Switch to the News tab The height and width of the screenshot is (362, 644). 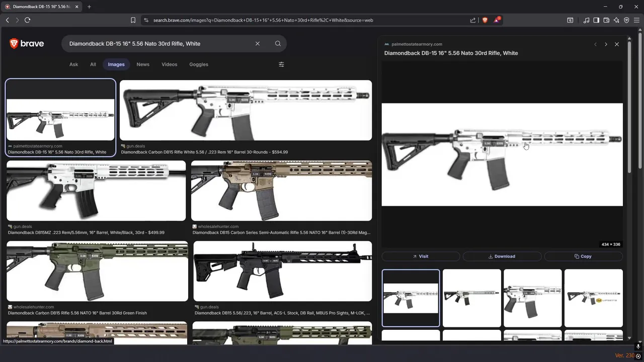point(143,64)
